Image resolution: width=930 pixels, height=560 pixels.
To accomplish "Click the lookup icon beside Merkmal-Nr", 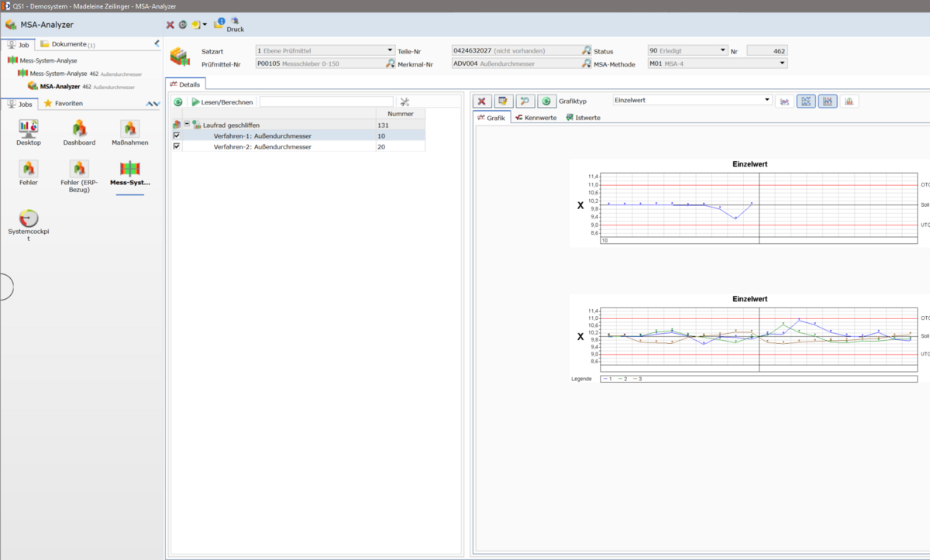I will (x=587, y=64).
